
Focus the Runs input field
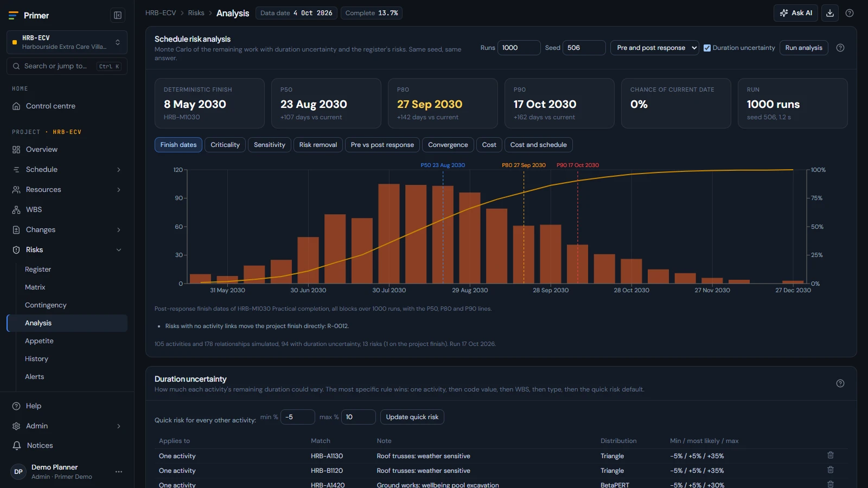(519, 48)
